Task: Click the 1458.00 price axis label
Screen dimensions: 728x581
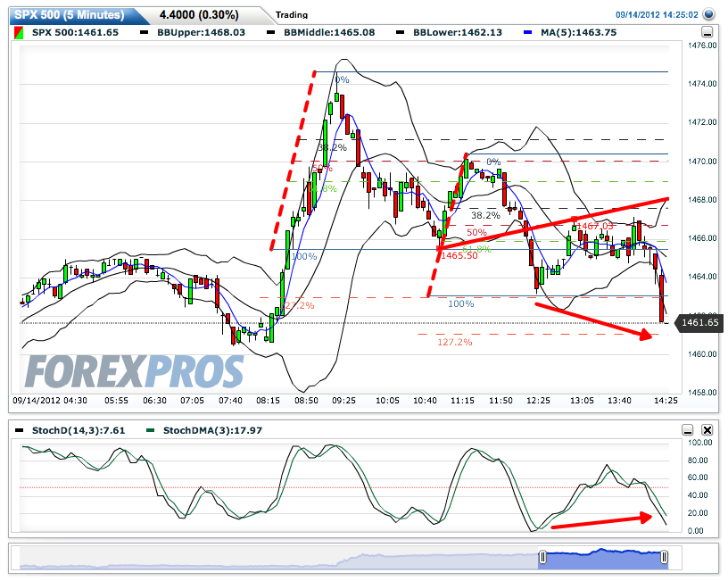Action: pyautogui.click(x=702, y=393)
